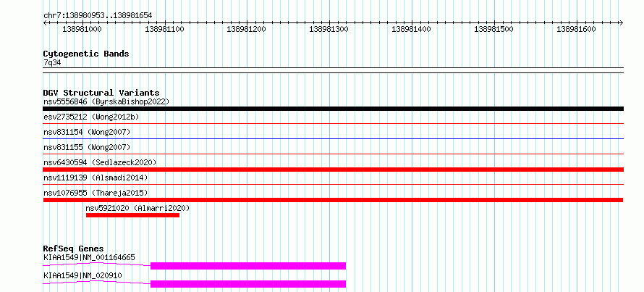Click the short red nsv5921020 variant bar

[x=132, y=215]
